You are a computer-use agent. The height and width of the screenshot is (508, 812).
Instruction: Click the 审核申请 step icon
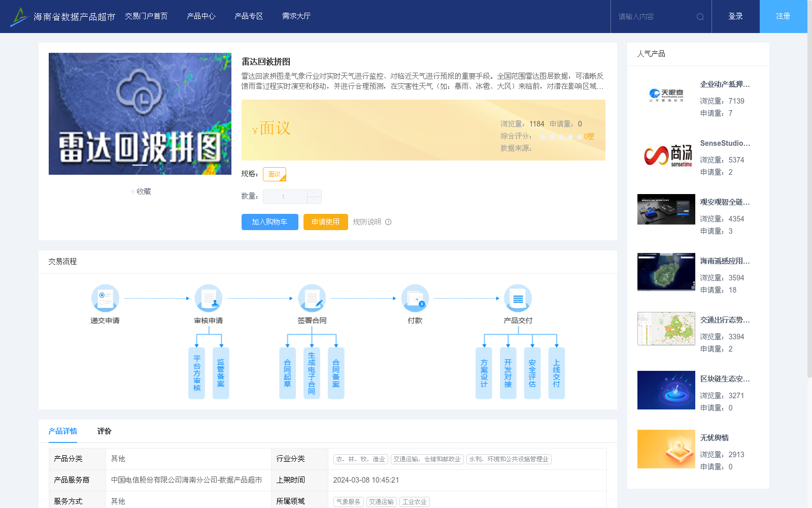point(209,298)
